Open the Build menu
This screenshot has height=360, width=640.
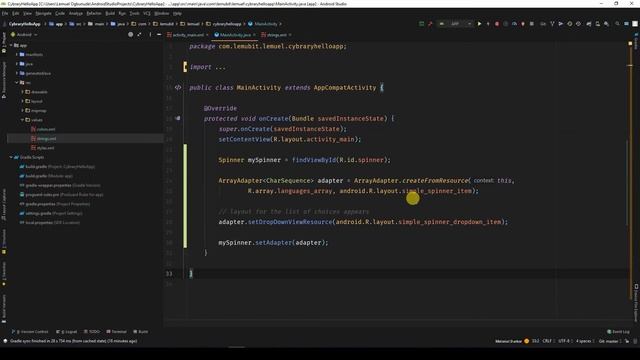(110, 13)
